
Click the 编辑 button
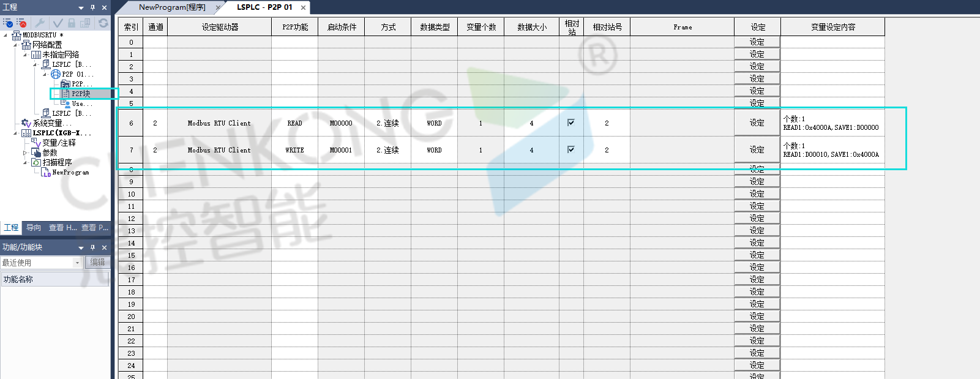click(x=97, y=263)
